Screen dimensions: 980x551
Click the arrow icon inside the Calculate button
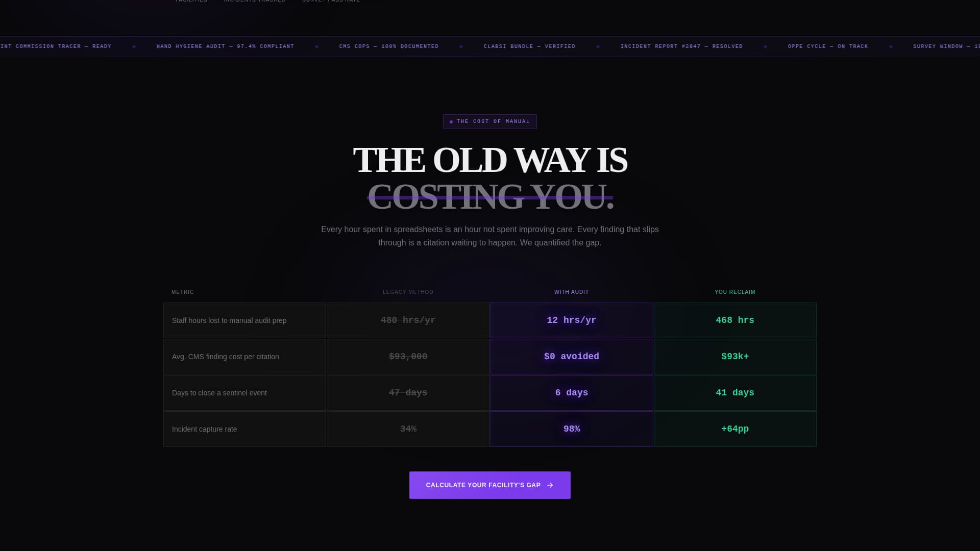coord(549,485)
